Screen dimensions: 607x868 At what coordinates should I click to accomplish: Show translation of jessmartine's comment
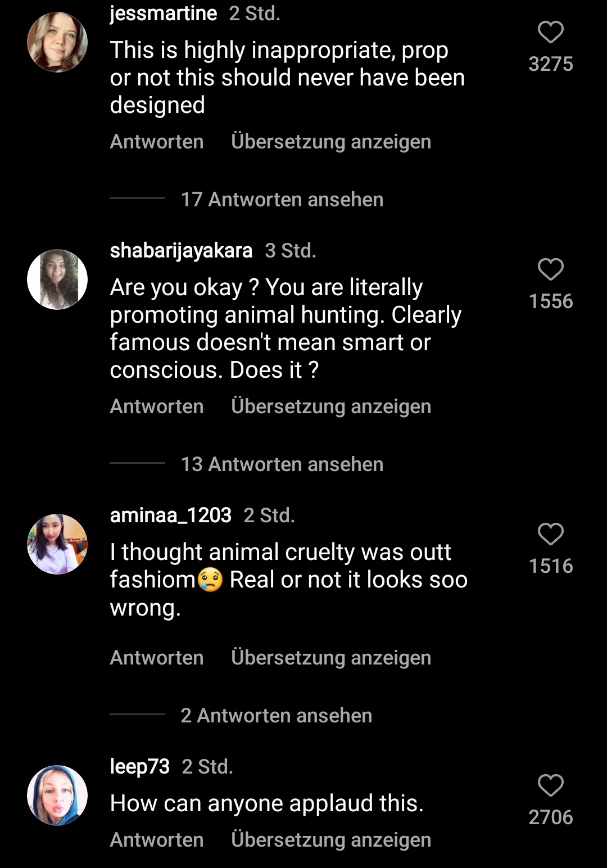coord(331,142)
